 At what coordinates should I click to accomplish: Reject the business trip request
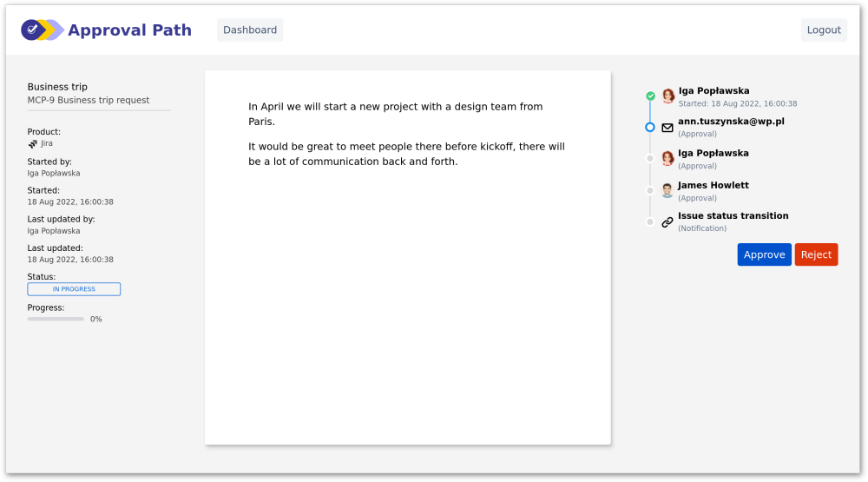coord(816,254)
